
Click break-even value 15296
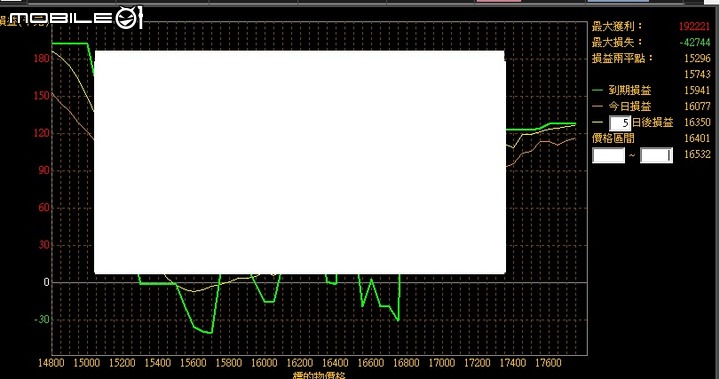point(697,58)
